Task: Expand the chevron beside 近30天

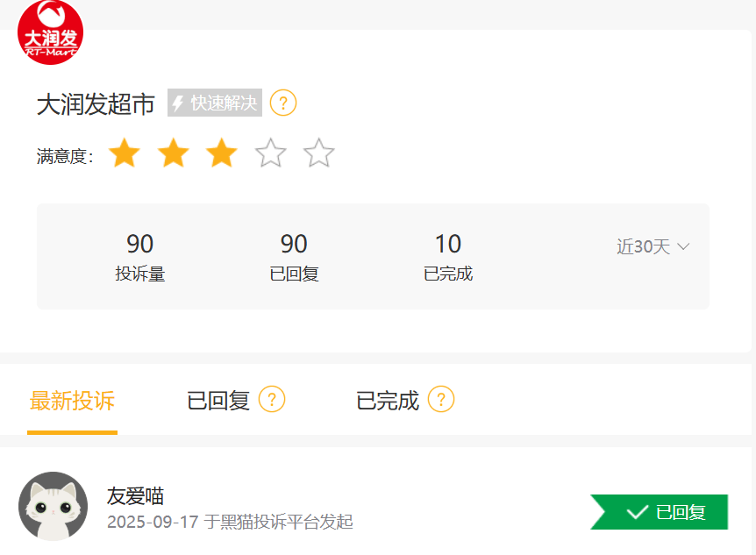Action: coord(683,247)
